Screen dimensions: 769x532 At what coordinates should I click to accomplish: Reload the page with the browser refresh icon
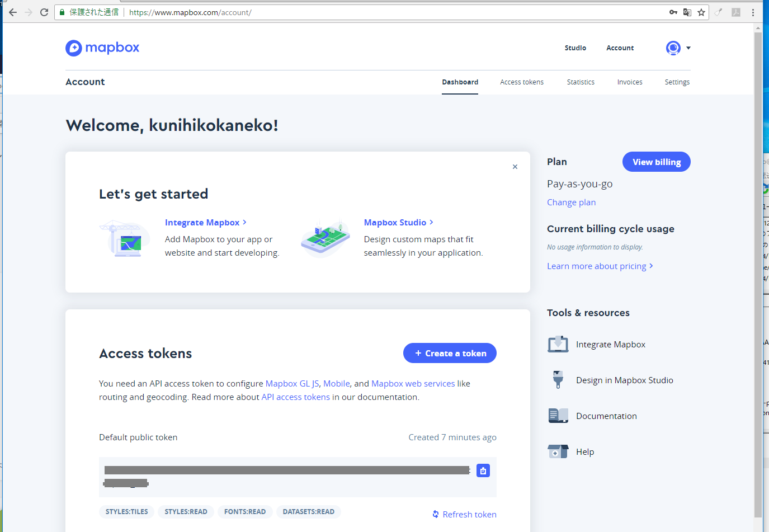[x=44, y=12]
